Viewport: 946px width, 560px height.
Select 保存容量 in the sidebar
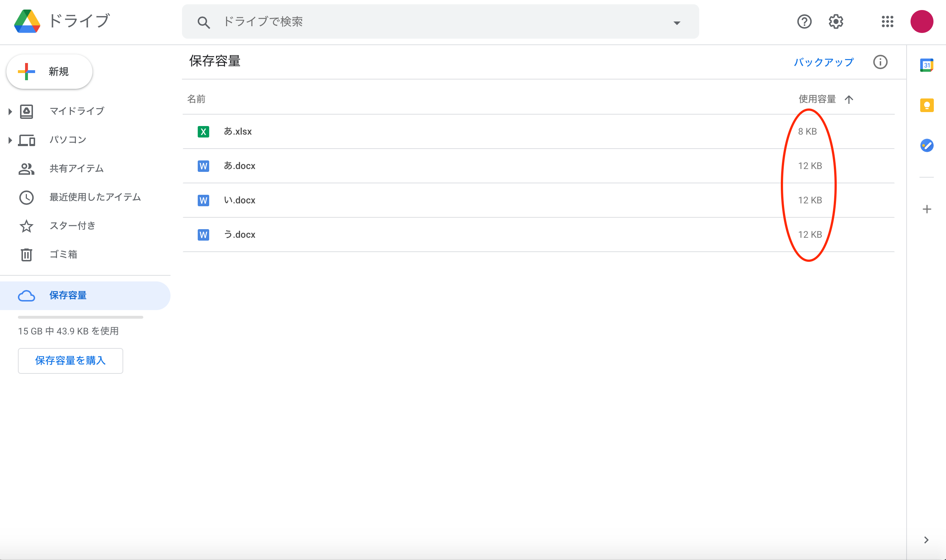(x=85, y=295)
